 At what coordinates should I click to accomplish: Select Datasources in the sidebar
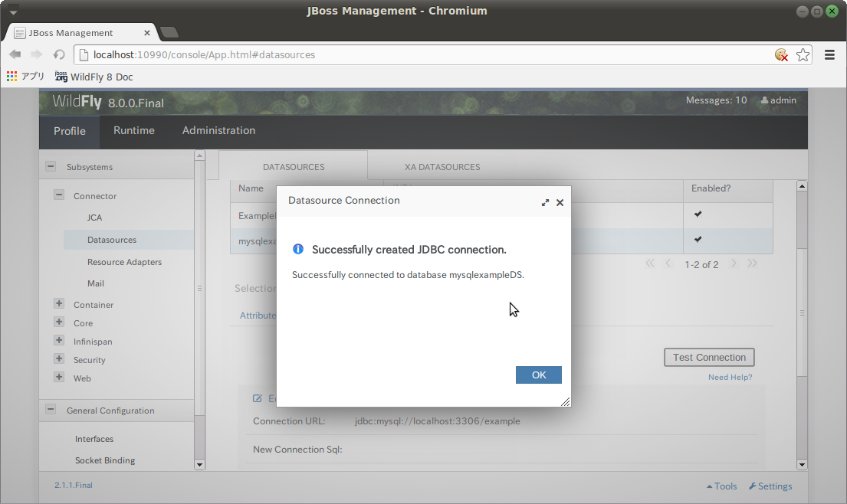pos(129,240)
